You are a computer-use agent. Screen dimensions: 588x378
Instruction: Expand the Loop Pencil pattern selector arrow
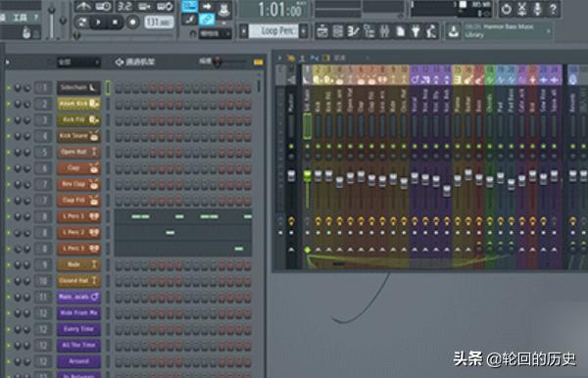(304, 31)
